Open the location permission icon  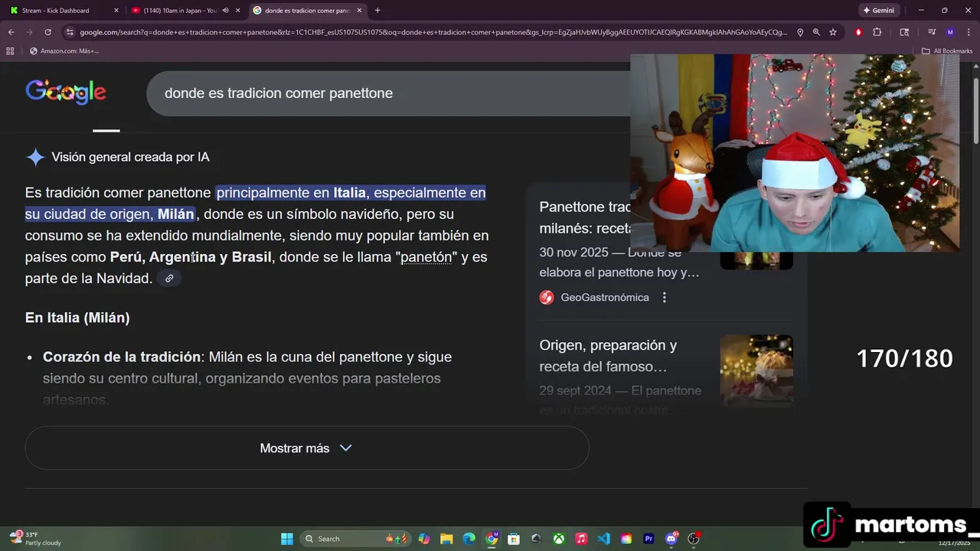pos(800,32)
